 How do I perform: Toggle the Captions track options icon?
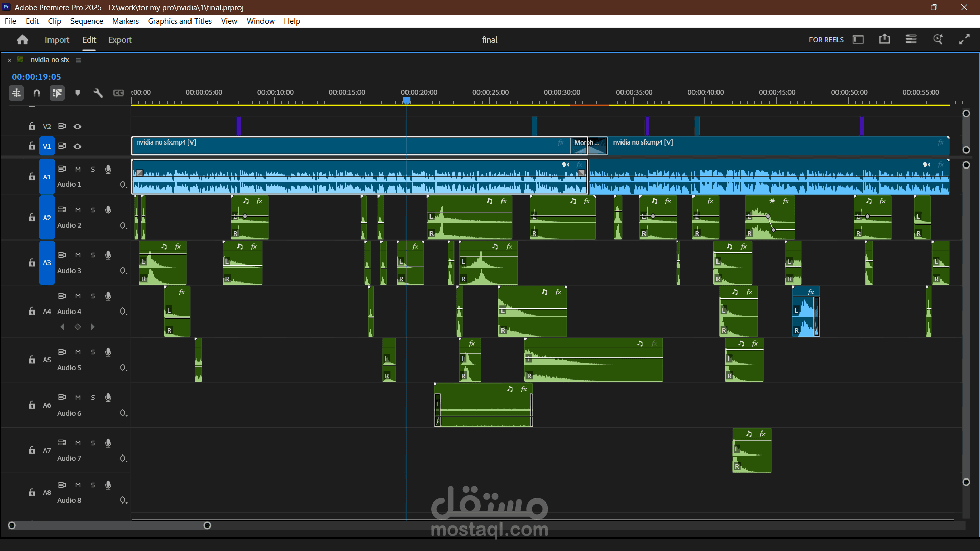coord(118,93)
